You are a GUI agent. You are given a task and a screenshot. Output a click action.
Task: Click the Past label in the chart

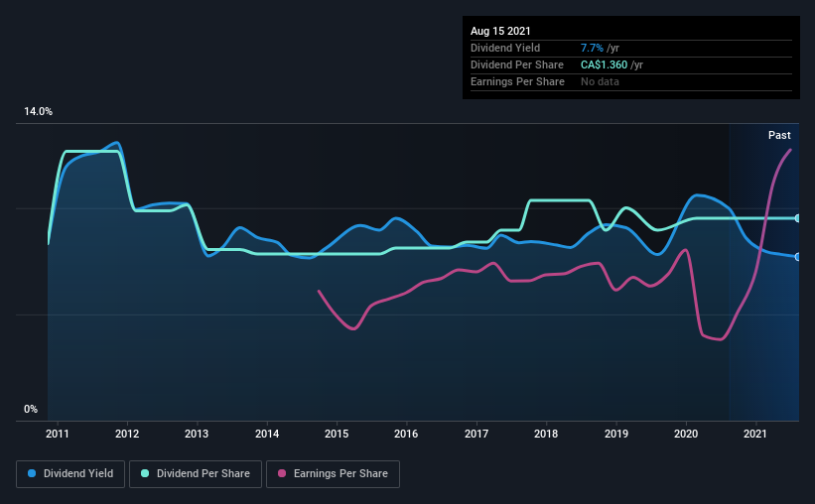(779, 135)
